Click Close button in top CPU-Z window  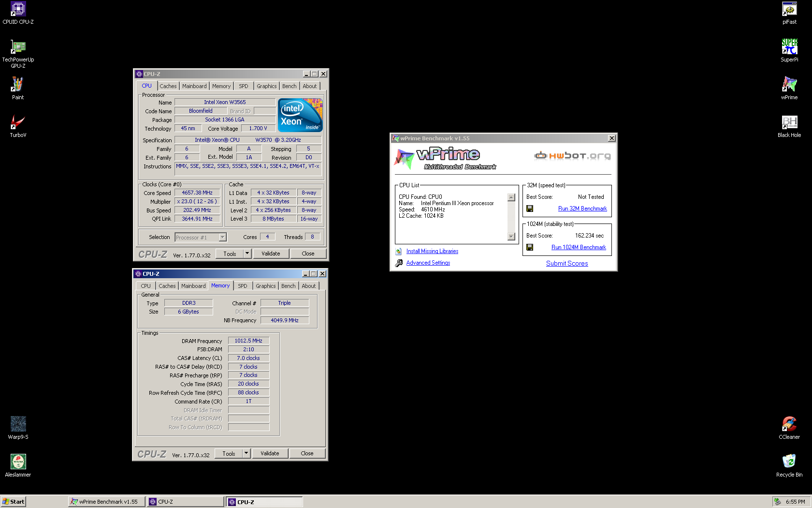tap(308, 254)
